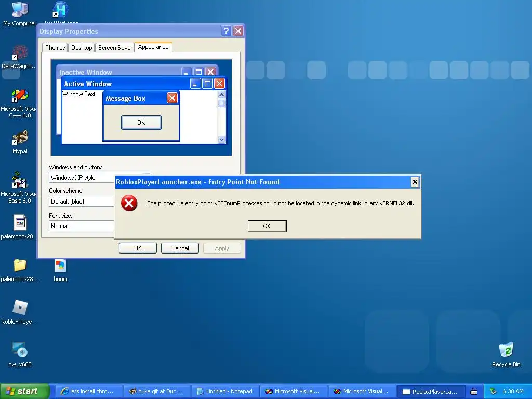Dismiss the Entry Point Not Found error with OK
Screen dimensions: 532x399
(267, 226)
